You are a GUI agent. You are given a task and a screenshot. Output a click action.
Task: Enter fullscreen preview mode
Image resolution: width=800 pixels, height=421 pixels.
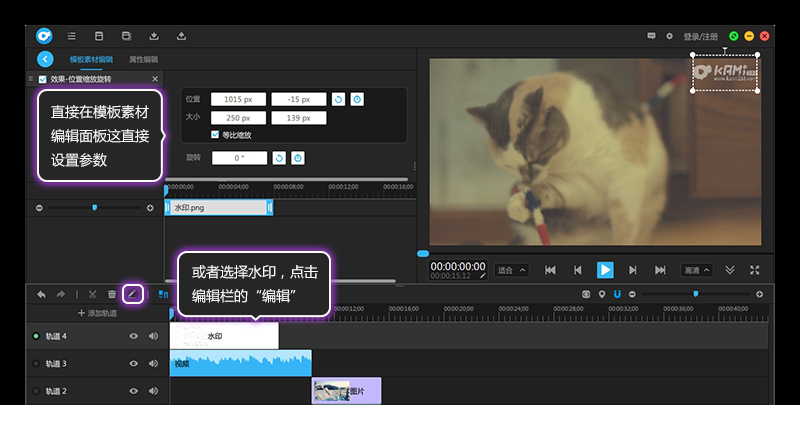pyautogui.click(x=755, y=270)
